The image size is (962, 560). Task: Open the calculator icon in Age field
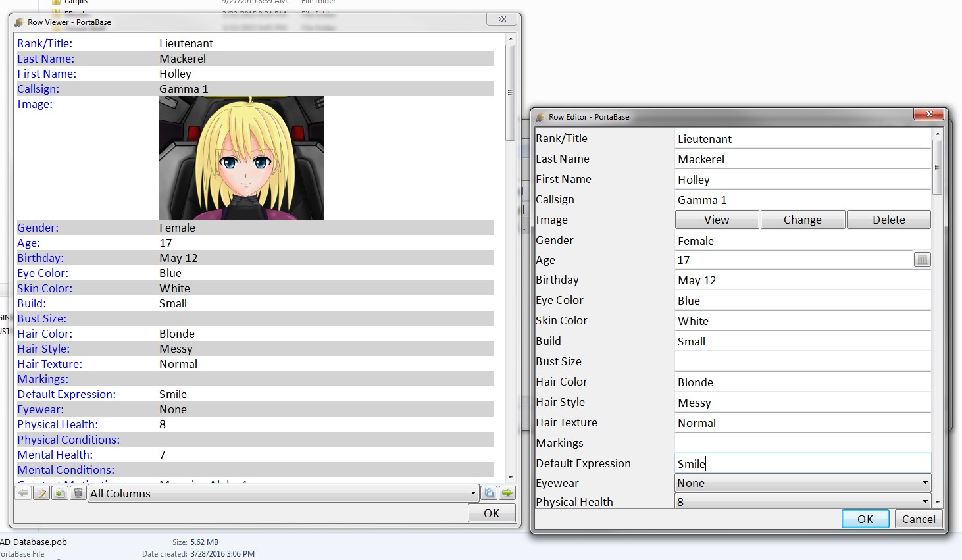point(923,260)
